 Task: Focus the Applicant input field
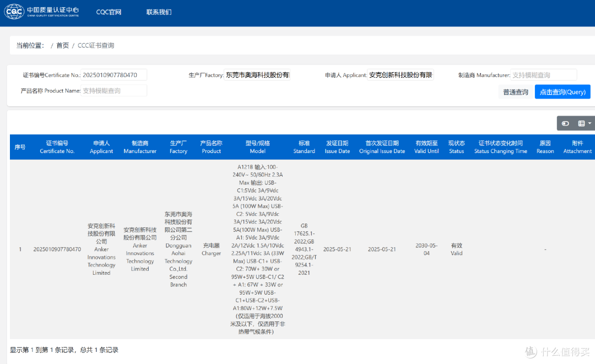pos(401,75)
